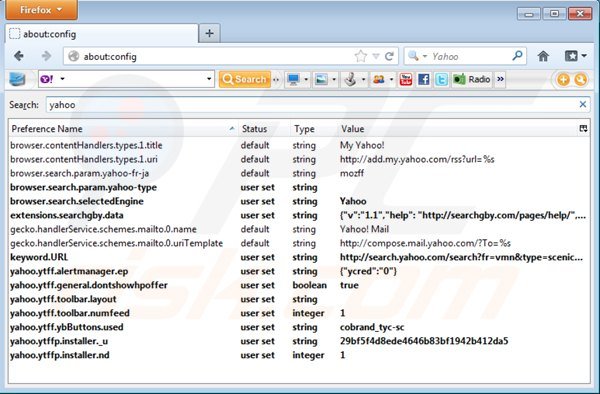Image resolution: width=600 pixels, height=394 pixels.
Task: Open the Facebook toolbar shortcut
Action: pos(423,80)
